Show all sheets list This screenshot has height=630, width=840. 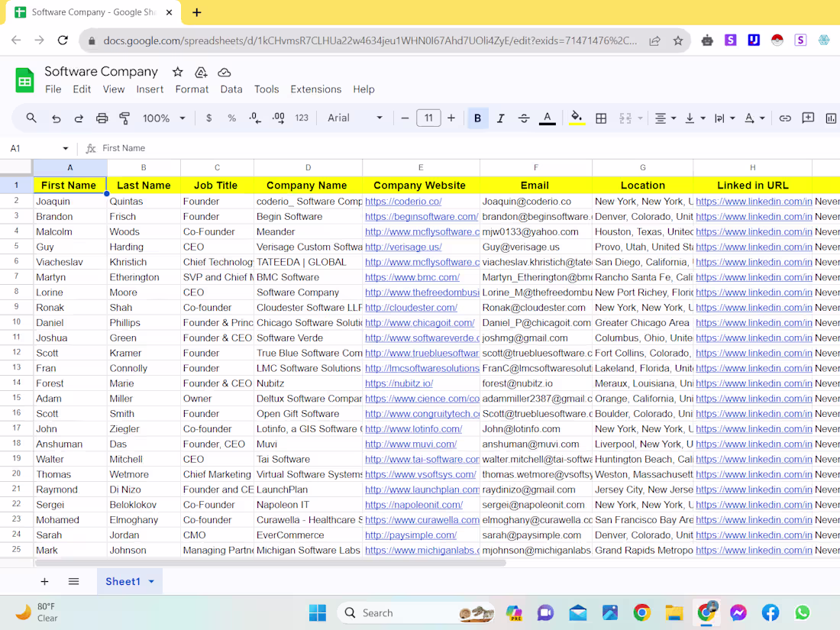[x=73, y=582]
